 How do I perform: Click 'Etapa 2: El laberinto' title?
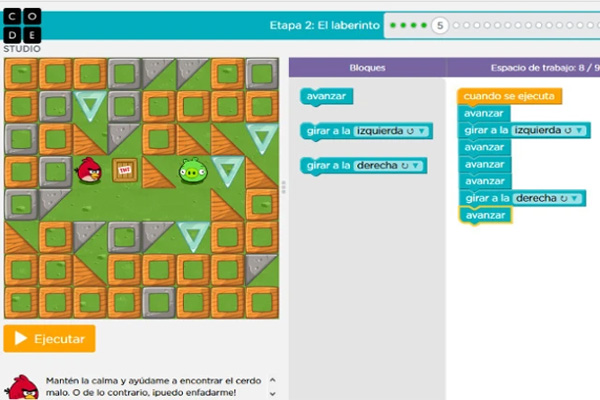(324, 25)
